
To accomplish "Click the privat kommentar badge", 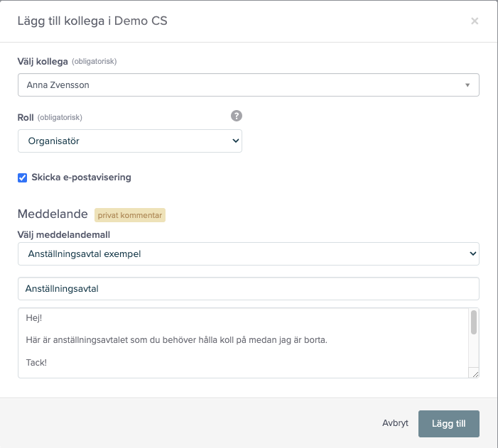I will (x=130, y=215).
